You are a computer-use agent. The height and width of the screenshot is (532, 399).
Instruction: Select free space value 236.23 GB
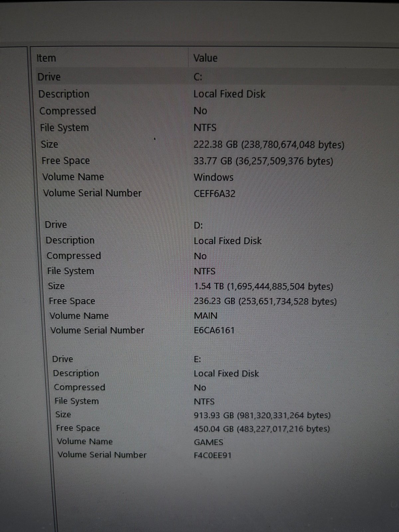pos(265,301)
